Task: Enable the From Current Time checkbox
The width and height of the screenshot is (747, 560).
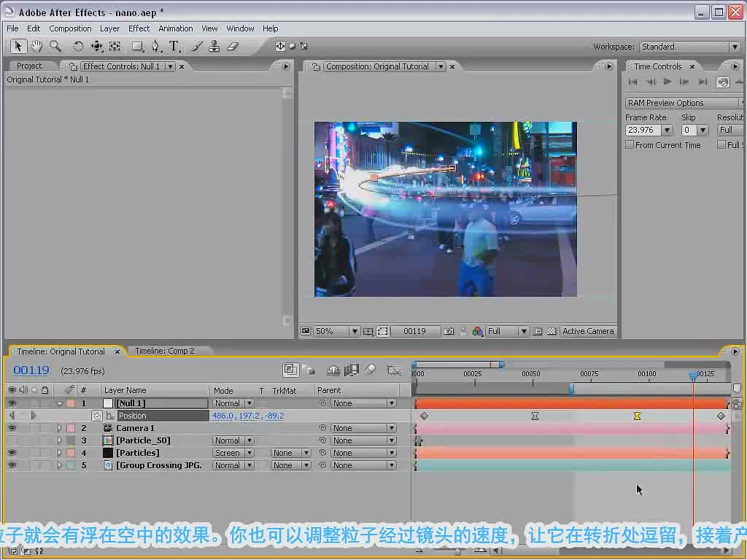Action: pyautogui.click(x=630, y=145)
